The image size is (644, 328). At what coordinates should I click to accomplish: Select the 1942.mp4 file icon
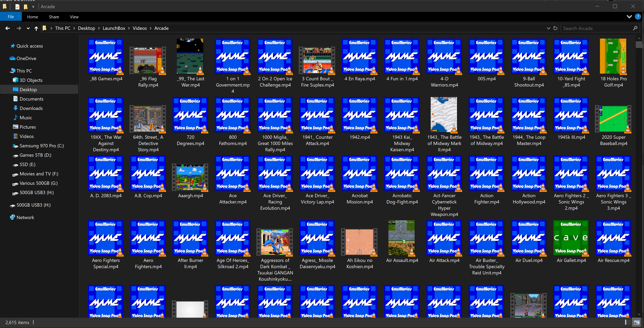tap(360, 115)
